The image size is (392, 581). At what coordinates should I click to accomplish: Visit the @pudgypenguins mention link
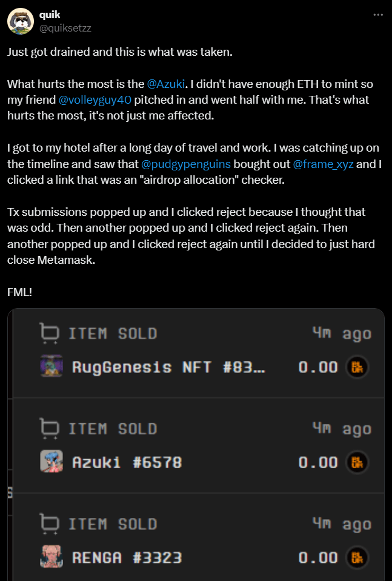(186, 164)
